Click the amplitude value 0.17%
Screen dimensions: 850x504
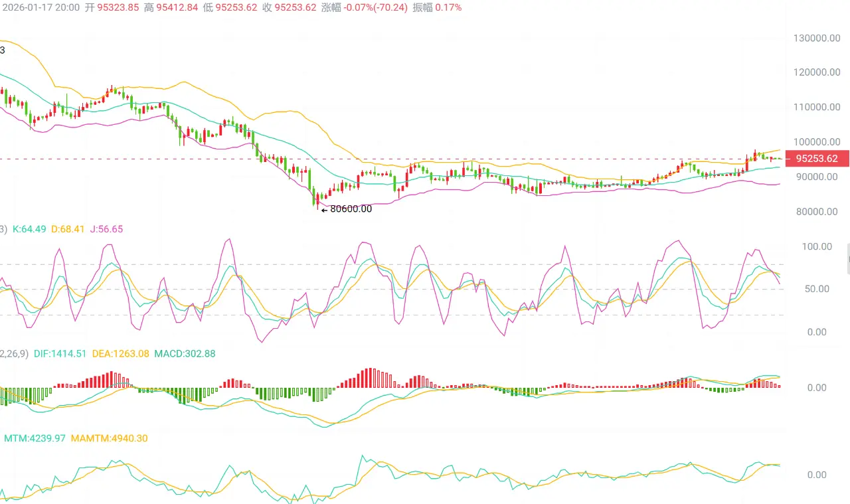(448, 7)
